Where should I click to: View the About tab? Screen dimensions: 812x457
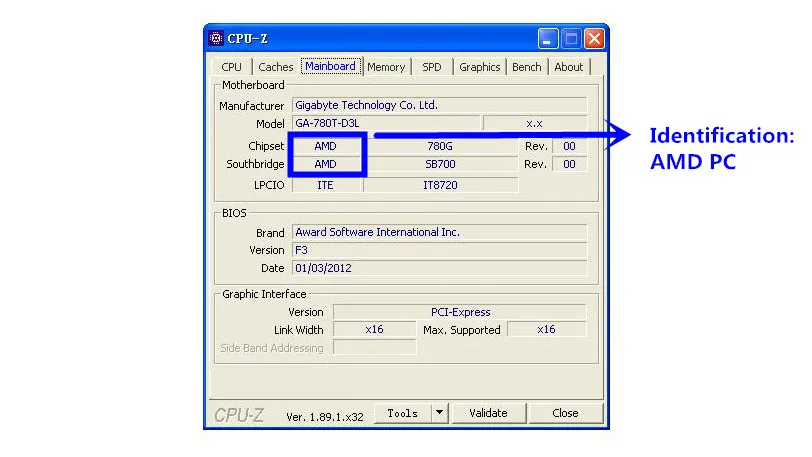point(569,67)
